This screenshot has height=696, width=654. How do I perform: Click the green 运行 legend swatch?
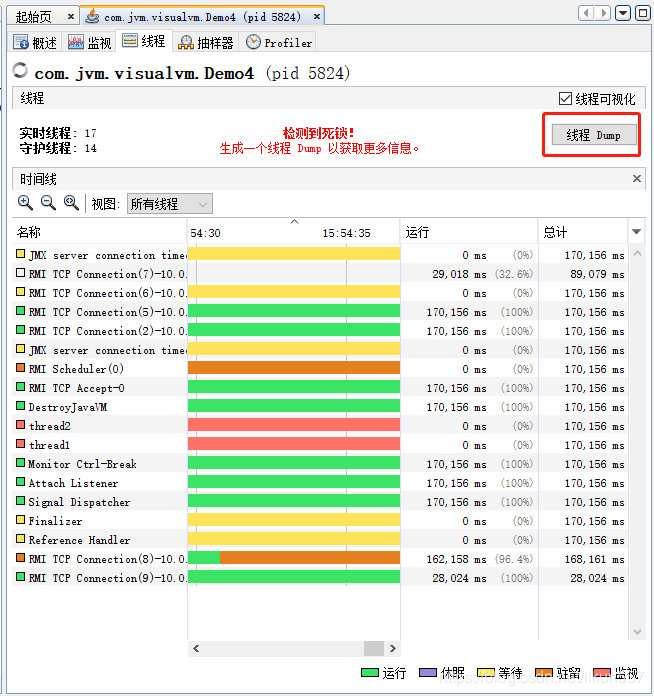point(369,672)
